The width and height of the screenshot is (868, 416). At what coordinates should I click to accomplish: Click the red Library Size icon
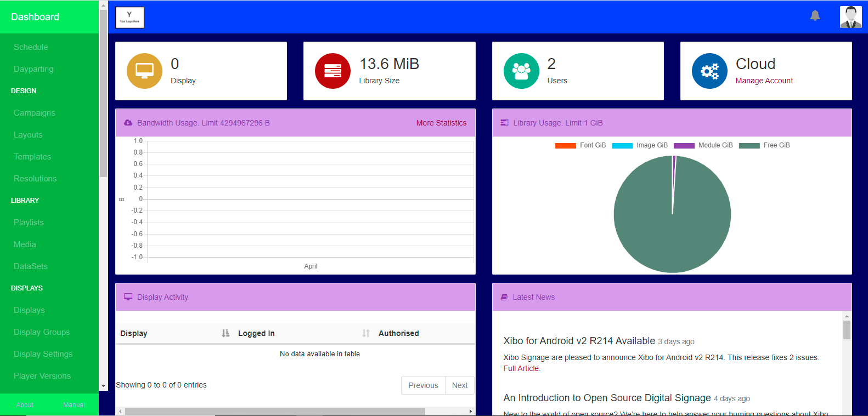tap(332, 71)
